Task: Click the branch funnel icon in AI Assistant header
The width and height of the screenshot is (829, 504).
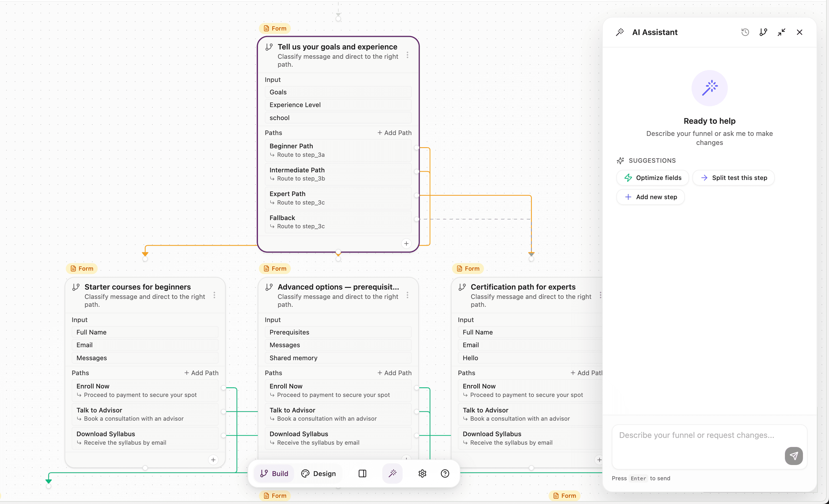Action: pyautogui.click(x=763, y=32)
